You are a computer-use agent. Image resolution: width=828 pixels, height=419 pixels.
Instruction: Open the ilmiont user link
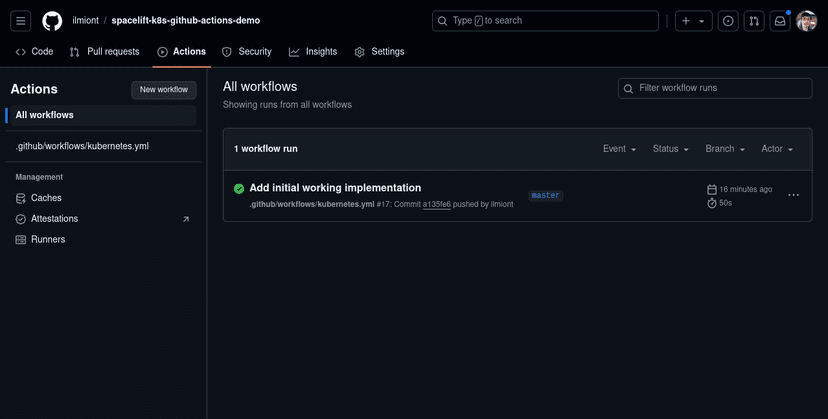86,21
